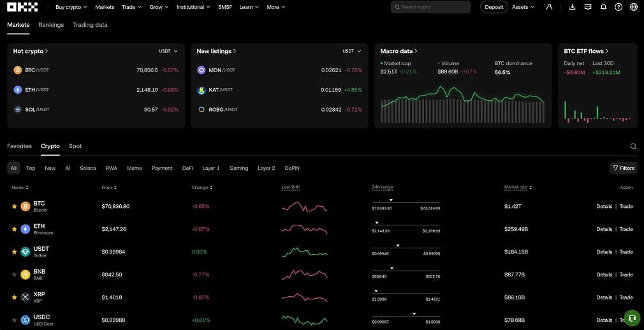Click the Bitcoin coin icon in table

point(26,206)
